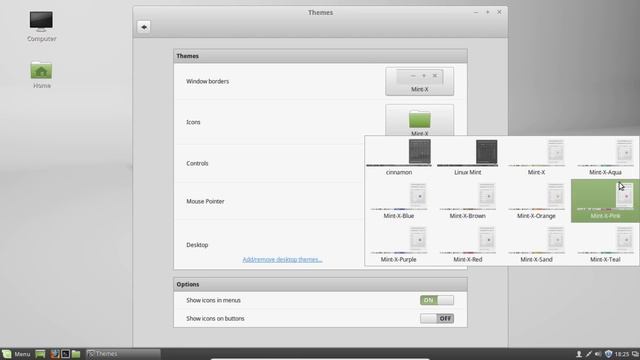Select the Linux Mint desktop theme

(x=467, y=157)
